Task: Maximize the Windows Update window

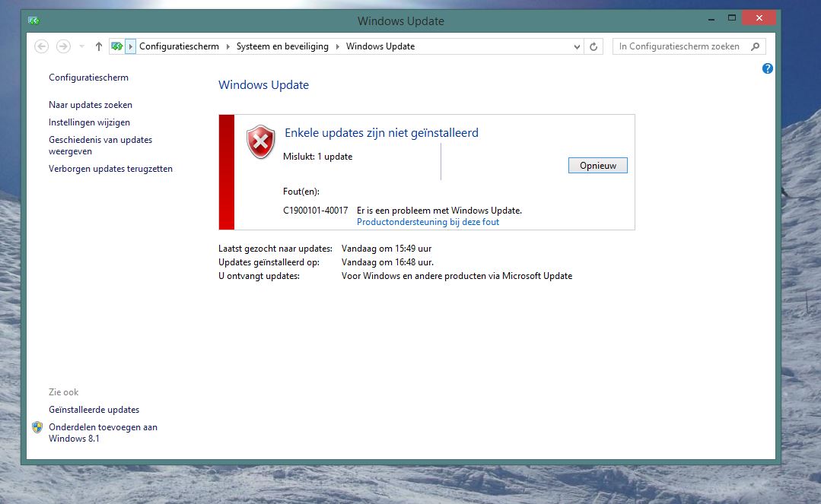Action: click(x=732, y=18)
